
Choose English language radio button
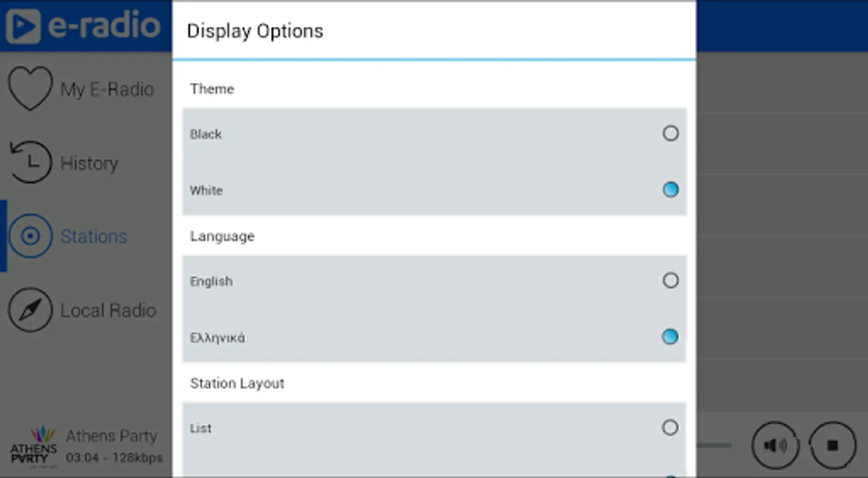point(670,280)
